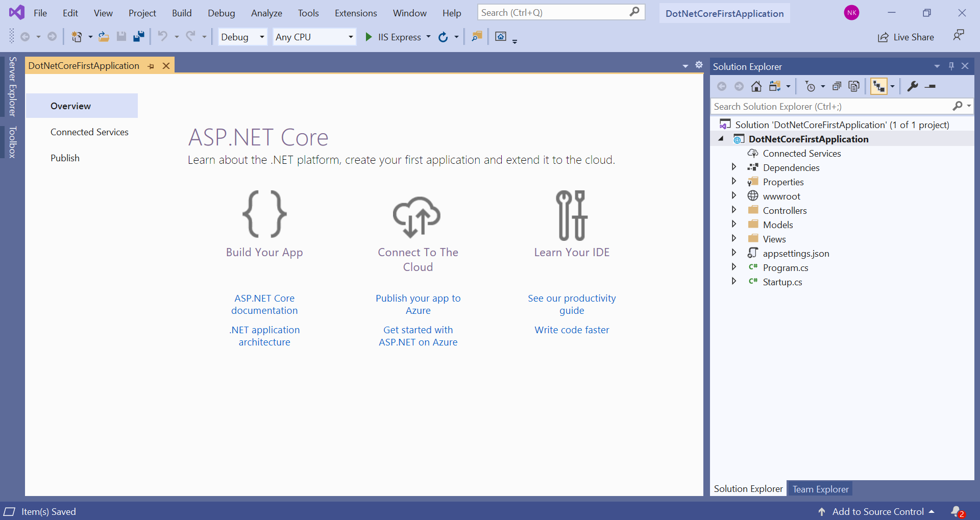
Task: Collapse the DotNetCoreFirstApplication project node
Action: [x=721, y=139]
